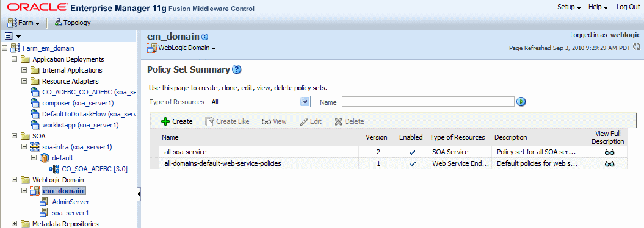Click the Metadata Repositories folder icon

[26, 224]
